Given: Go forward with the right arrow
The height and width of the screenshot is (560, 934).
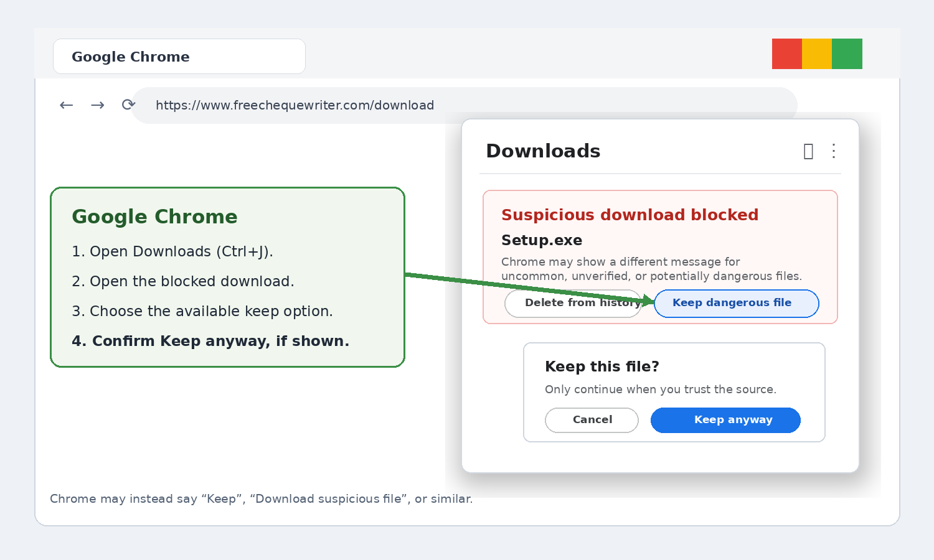Looking at the screenshot, I should pyautogui.click(x=98, y=105).
